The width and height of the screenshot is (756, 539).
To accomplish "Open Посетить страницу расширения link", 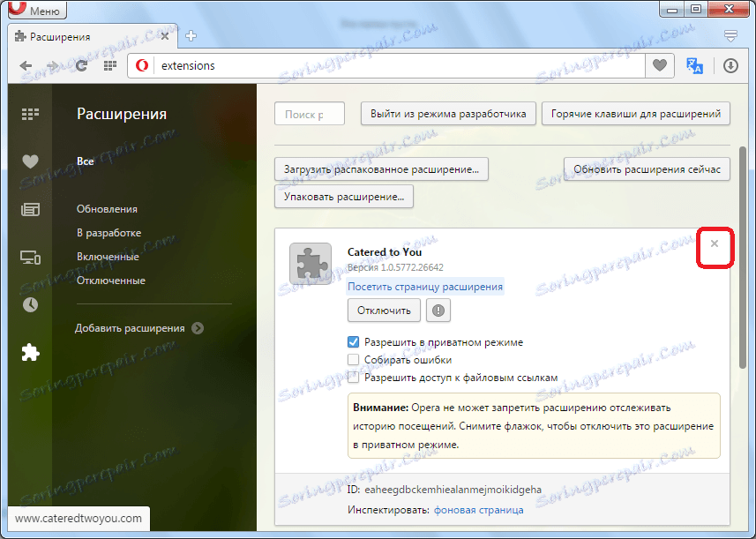I will [425, 287].
